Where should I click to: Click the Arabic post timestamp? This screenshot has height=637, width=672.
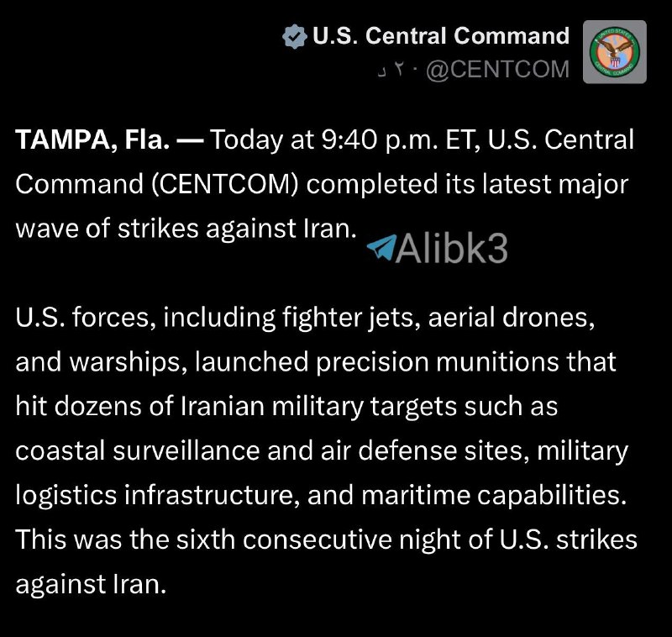point(391,71)
